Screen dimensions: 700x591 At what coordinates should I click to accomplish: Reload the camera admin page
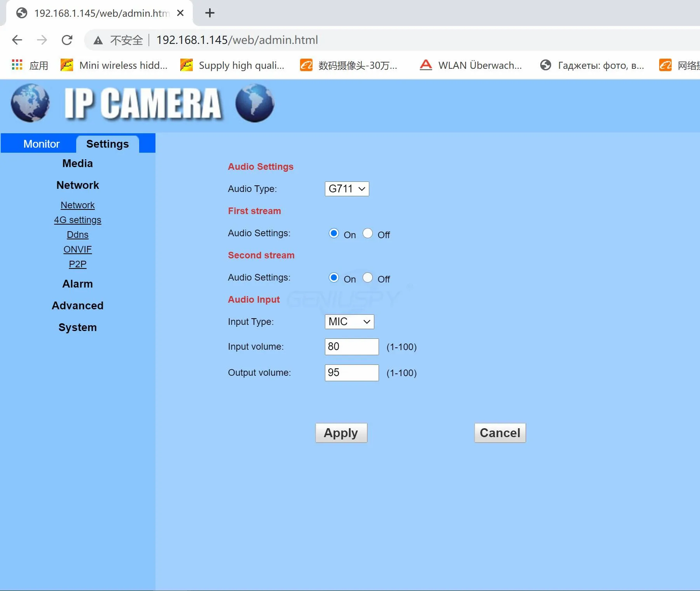[67, 40]
